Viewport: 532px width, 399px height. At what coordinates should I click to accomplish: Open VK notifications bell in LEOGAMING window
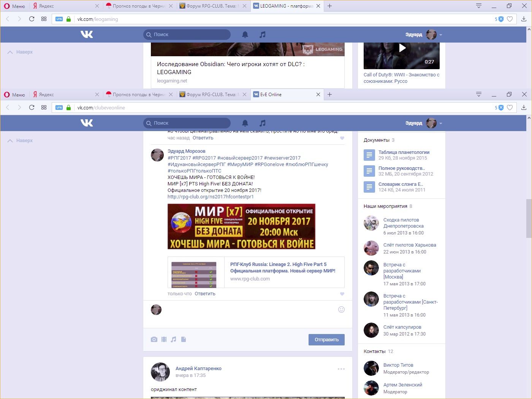coord(245,35)
